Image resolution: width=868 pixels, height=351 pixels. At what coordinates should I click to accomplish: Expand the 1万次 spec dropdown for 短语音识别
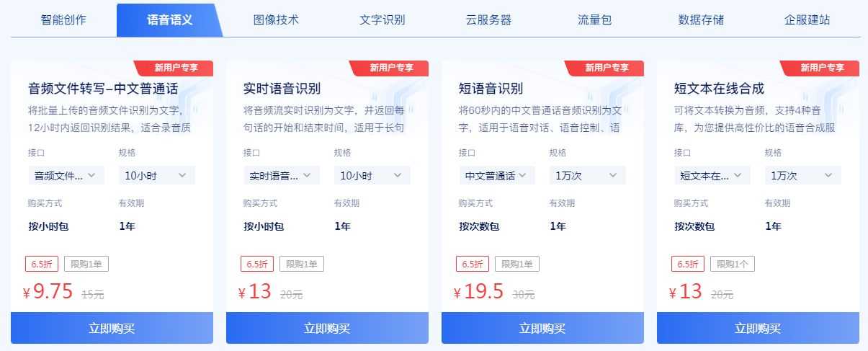pyautogui.click(x=587, y=175)
